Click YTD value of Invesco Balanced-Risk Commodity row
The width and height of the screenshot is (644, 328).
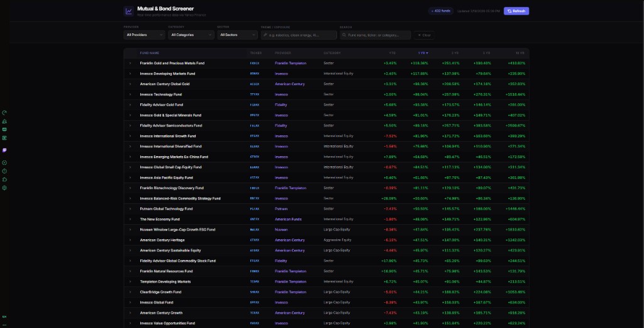tap(389, 198)
